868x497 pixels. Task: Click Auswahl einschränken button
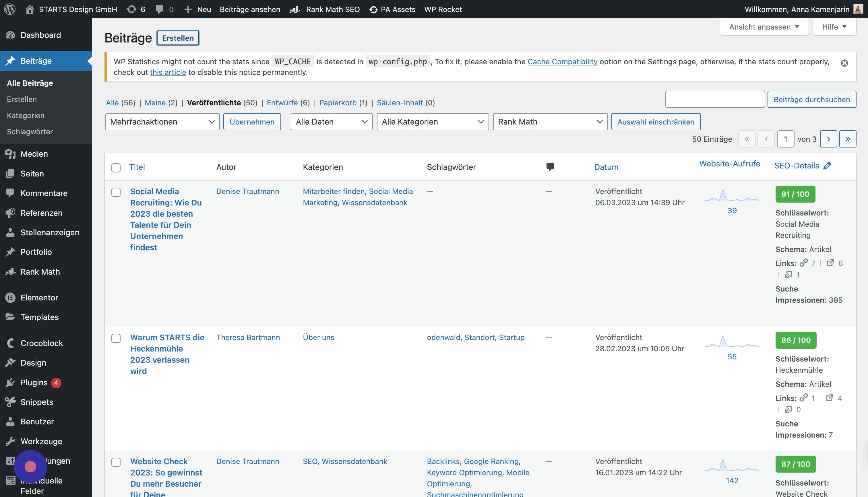tap(656, 122)
